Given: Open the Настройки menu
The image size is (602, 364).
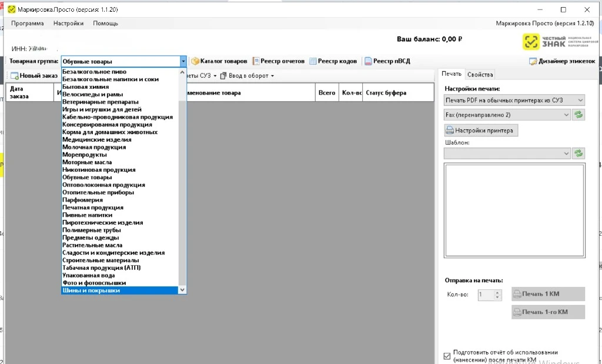Looking at the screenshot, I should [x=68, y=24].
